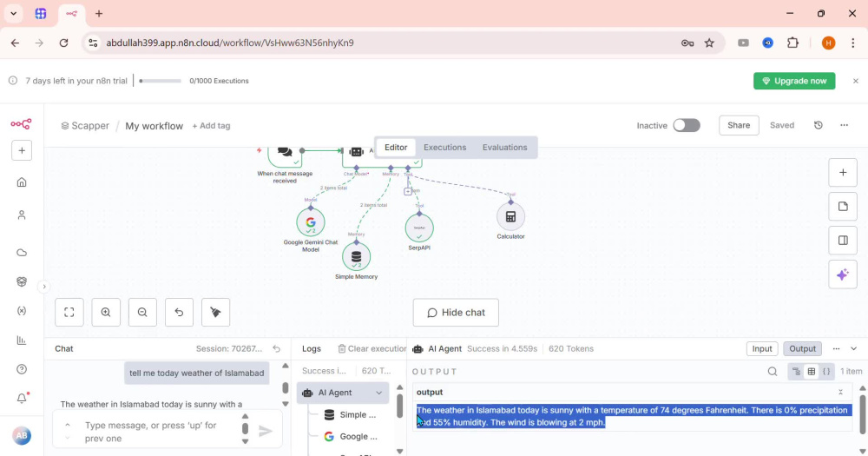Screen dimensions: 868x456
Task: Click the Add tag link
Action: click(x=211, y=126)
